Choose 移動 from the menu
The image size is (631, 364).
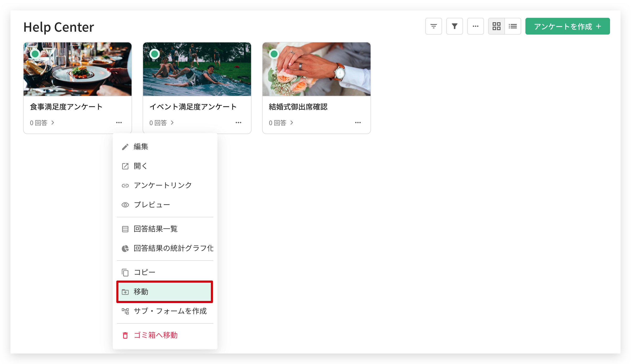point(165,292)
